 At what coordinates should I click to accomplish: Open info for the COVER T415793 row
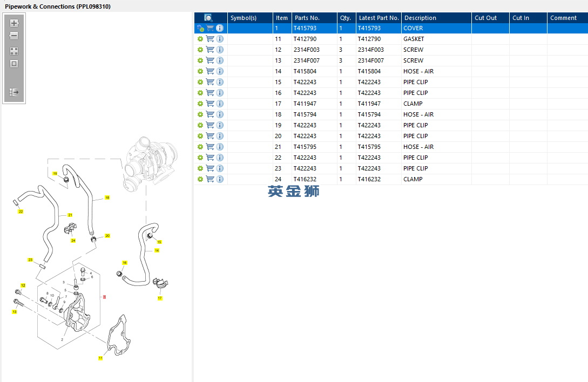(220, 28)
